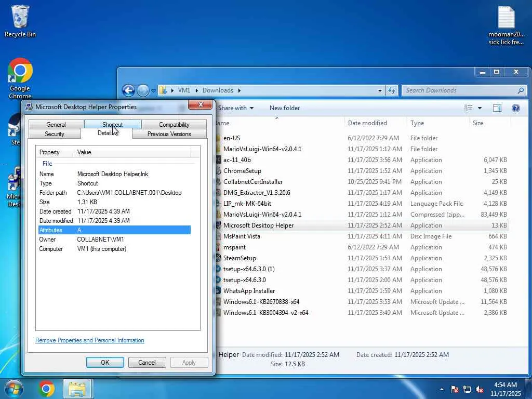The height and width of the screenshot is (399, 532).
Task: Select the Attributes property row
Action: [x=114, y=230]
